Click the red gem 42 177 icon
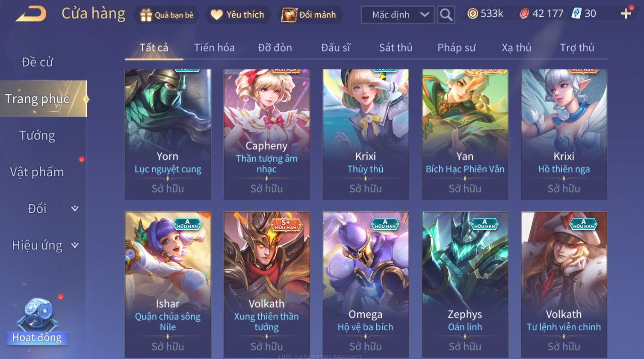The image size is (644, 359). (524, 14)
